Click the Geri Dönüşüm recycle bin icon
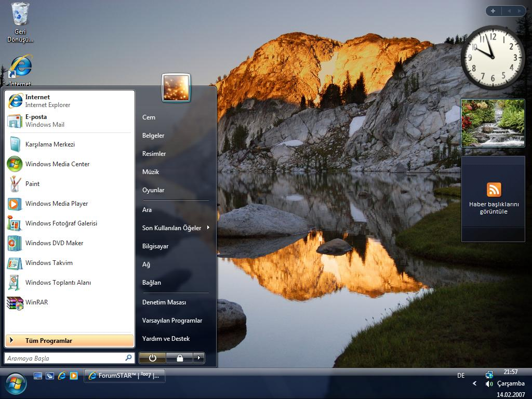 click(20, 22)
